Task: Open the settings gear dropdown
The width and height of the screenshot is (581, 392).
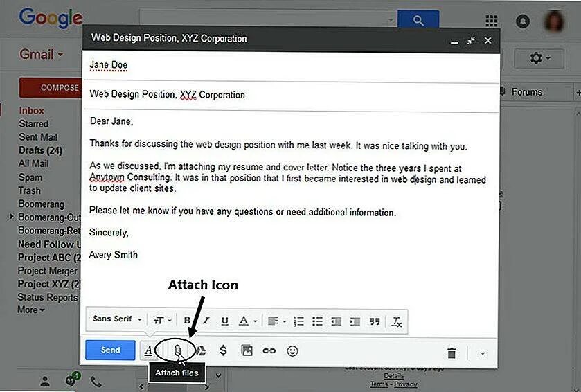Action: (x=539, y=58)
